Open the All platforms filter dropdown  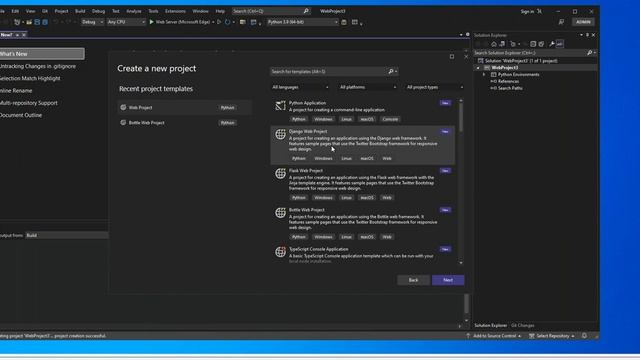click(368, 87)
